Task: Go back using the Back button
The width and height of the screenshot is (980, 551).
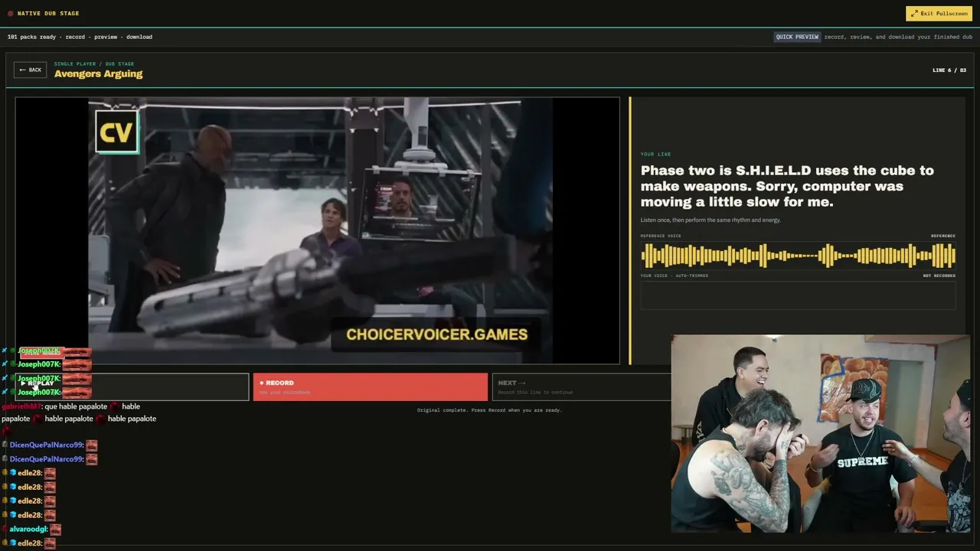Action: click(x=31, y=70)
